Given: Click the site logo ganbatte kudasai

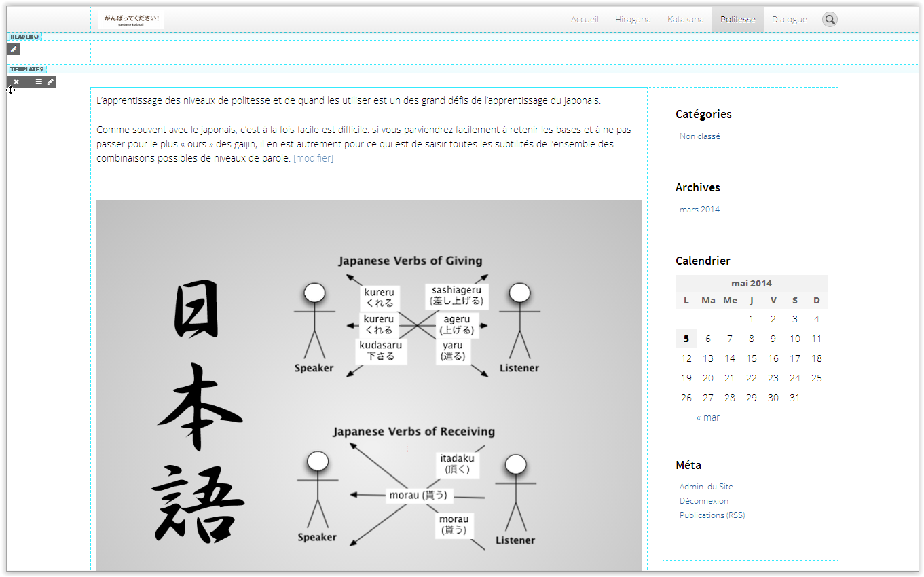Looking at the screenshot, I should click(131, 20).
